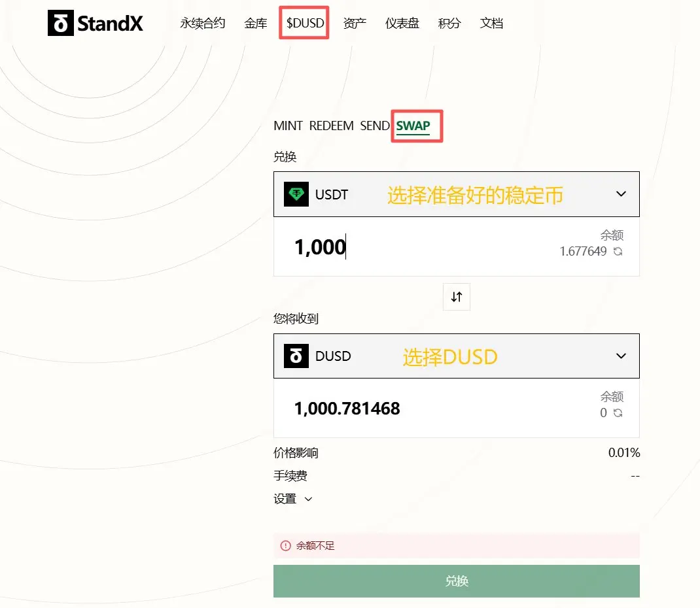Open the DUSD token dropdown

pos(456,356)
